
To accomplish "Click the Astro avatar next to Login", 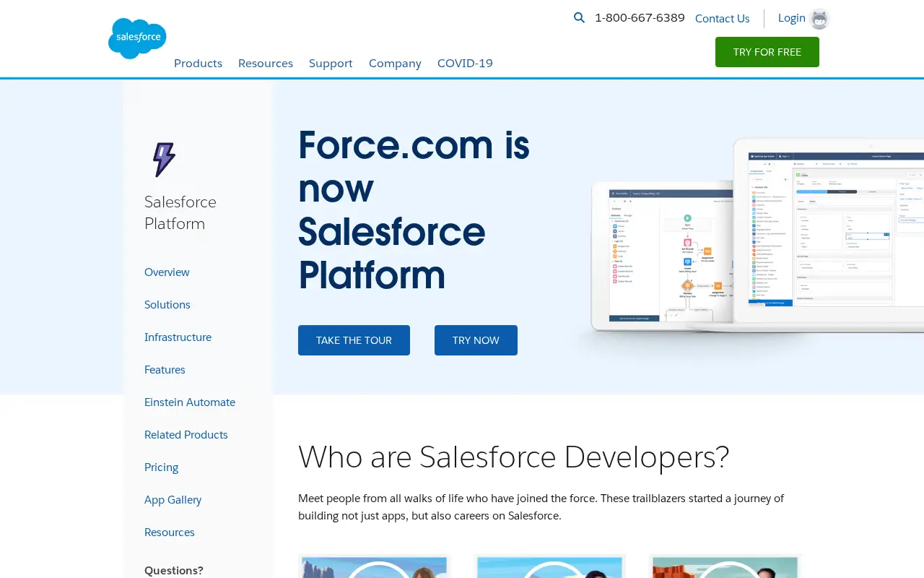I will (819, 19).
